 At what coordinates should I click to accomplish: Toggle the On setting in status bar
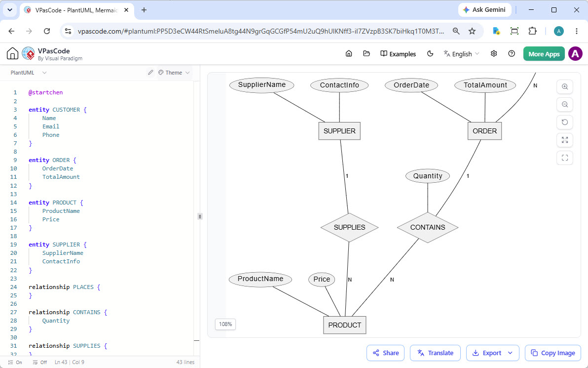(x=15, y=363)
